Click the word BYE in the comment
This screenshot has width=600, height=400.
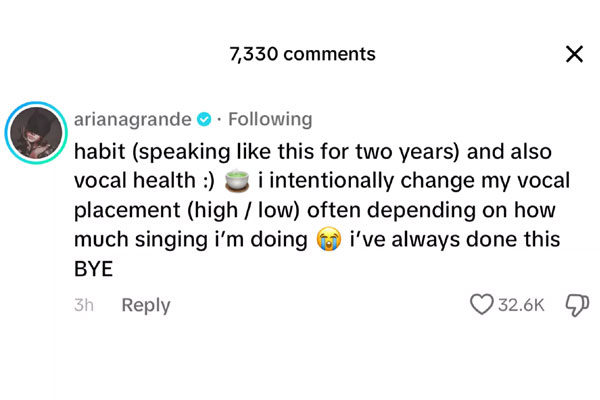click(95, 270)
